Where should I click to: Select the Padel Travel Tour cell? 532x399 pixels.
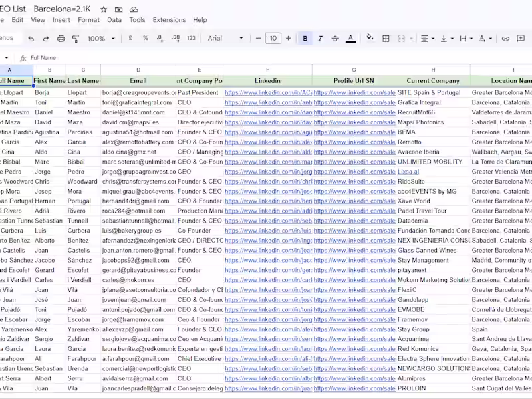[x=434, y=211]
